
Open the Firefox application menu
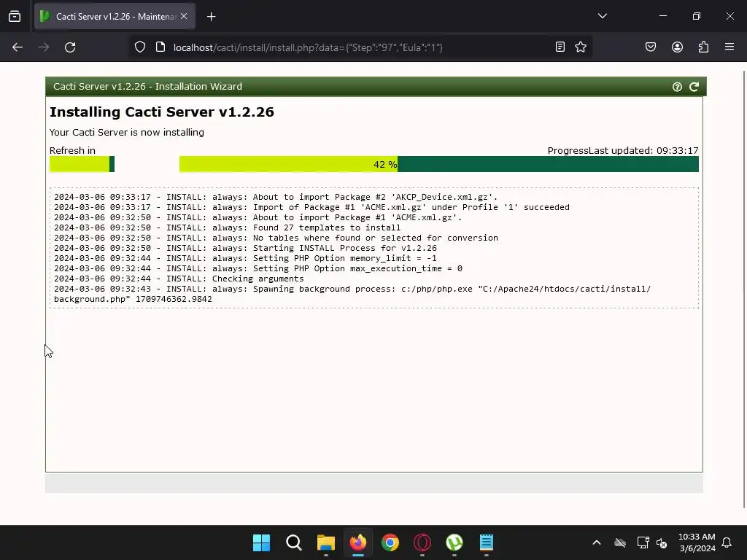tap(729, 47)
